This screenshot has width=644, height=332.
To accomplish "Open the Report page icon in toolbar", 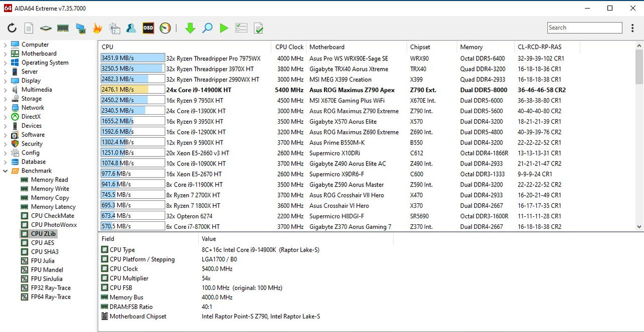I will point(29,28).
